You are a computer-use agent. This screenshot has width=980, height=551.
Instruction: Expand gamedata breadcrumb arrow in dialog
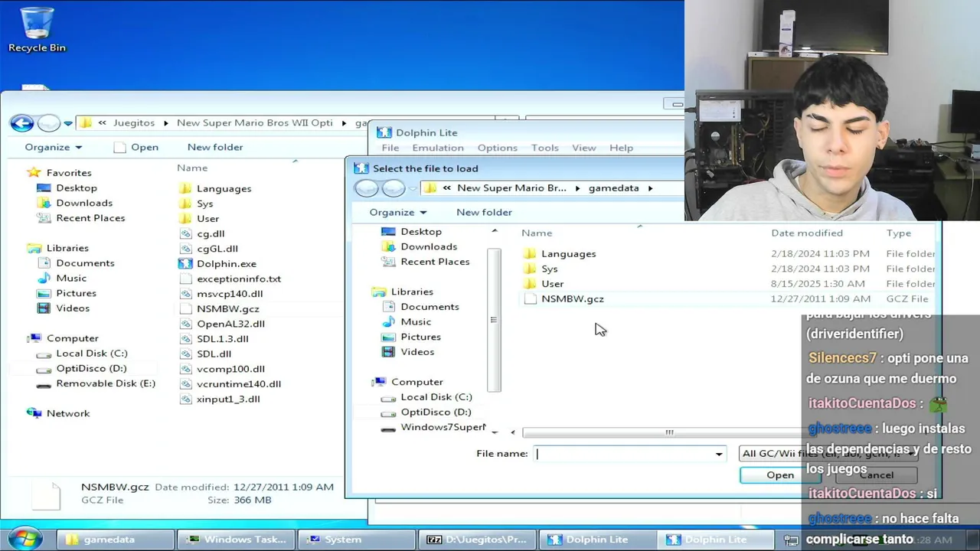(651, 188)
